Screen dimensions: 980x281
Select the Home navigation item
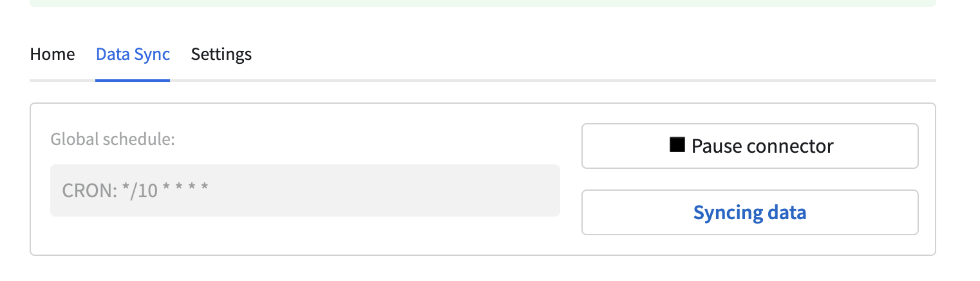click(x=52, y=54)
